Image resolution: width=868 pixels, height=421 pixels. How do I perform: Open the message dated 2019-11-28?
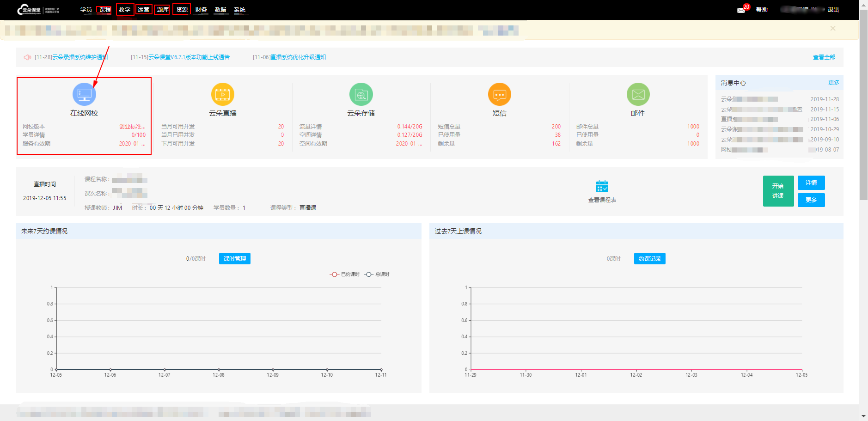click(x=780, y=99)
